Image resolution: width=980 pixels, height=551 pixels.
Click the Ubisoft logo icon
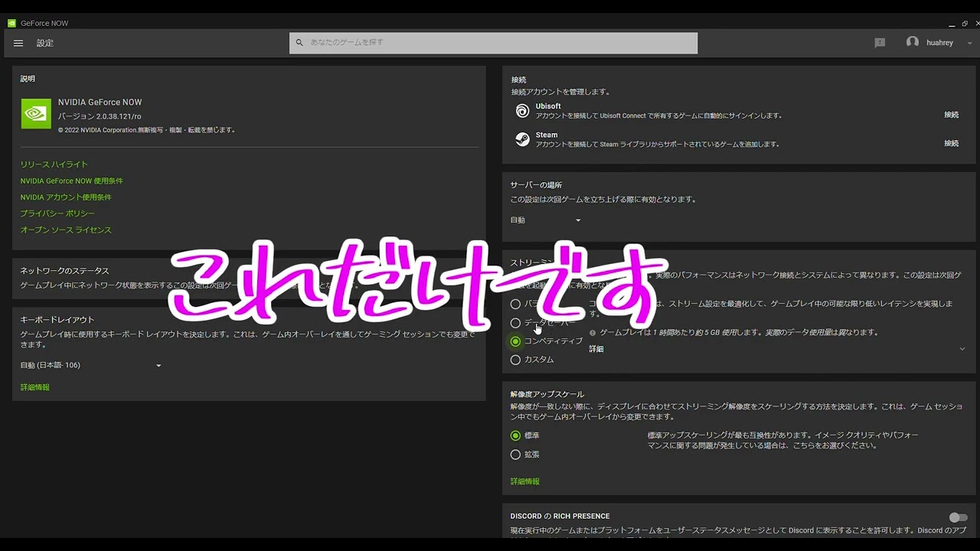point(522,111)
